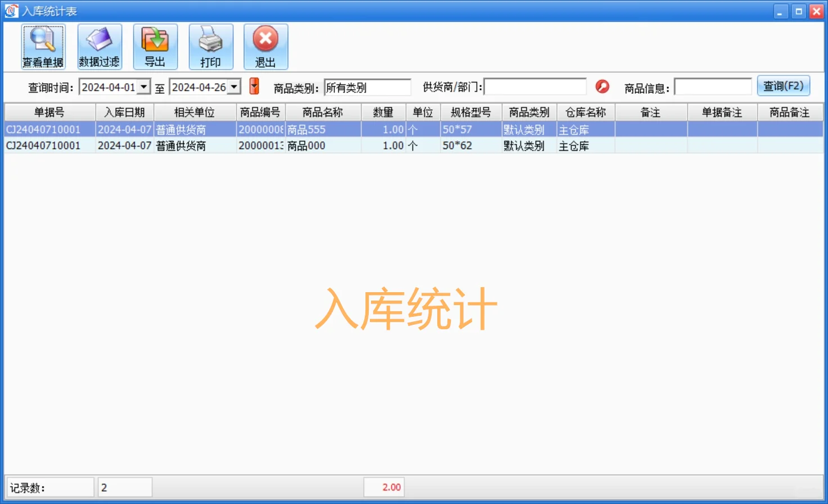Click the supplier search magnifier icon
Image resolution: width=828 pixels, height=504 pixels.
pyautogui.click(x=602, y=87)
